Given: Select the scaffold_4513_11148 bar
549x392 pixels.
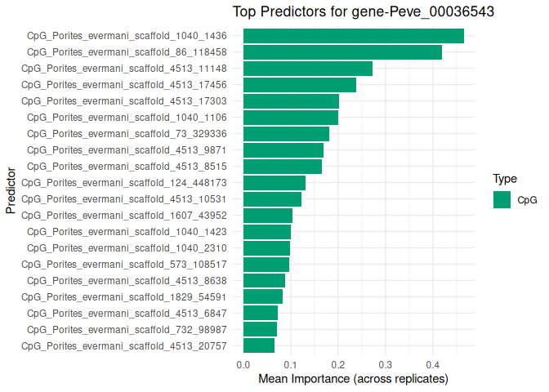Looking at the screenshot, I should 307,69.
